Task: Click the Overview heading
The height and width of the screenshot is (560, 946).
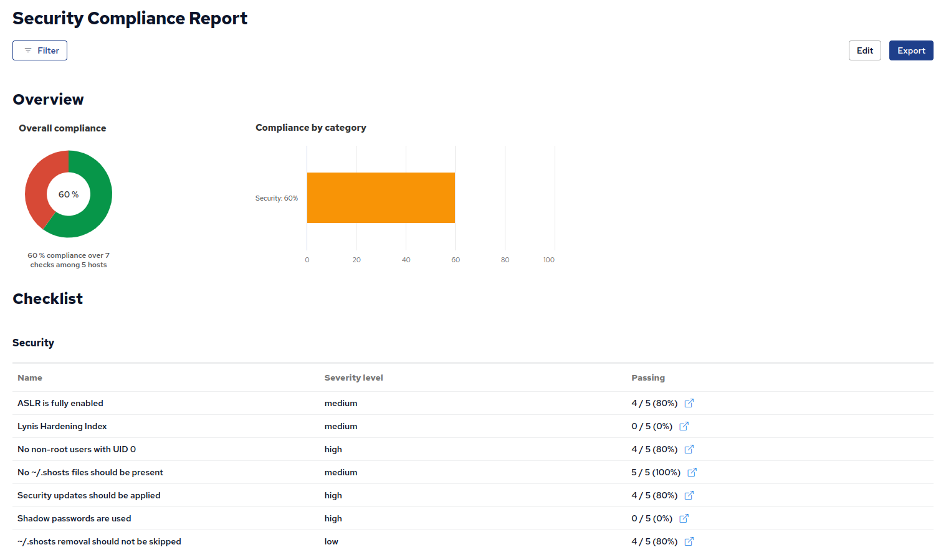Action: [48, 100]
